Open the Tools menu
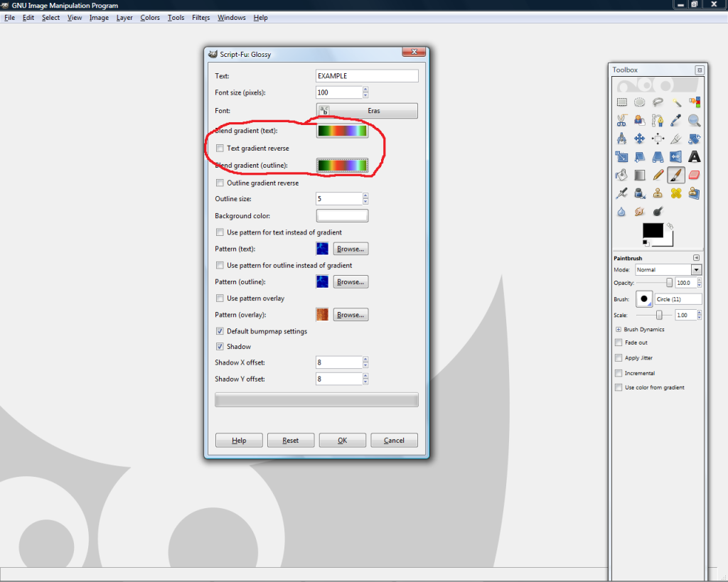 (x=176, y=18)
